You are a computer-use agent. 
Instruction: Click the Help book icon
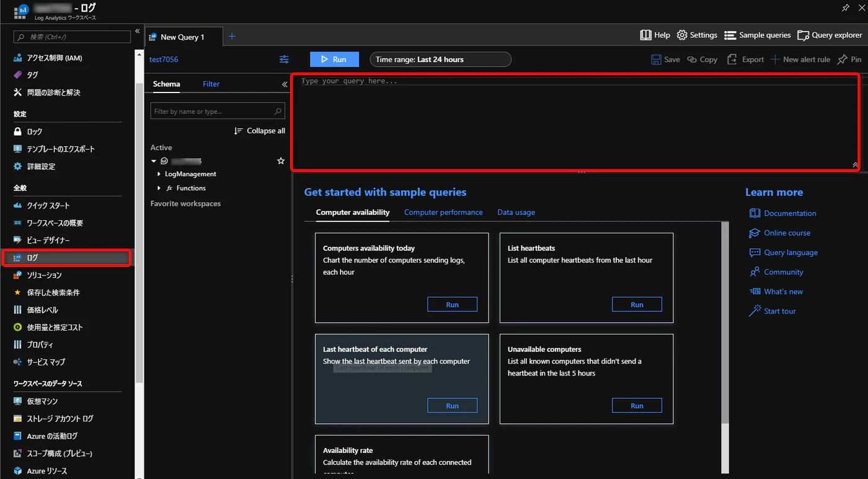tap(645, 35)
